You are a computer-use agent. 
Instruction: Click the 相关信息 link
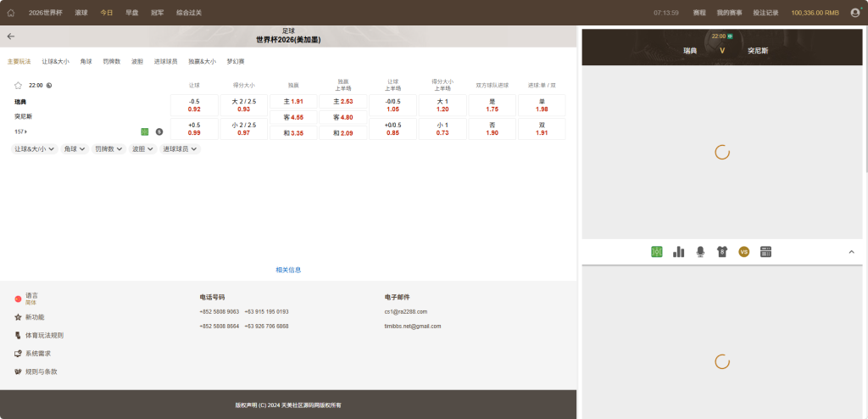pyautogui.click(x=288, y=270)
